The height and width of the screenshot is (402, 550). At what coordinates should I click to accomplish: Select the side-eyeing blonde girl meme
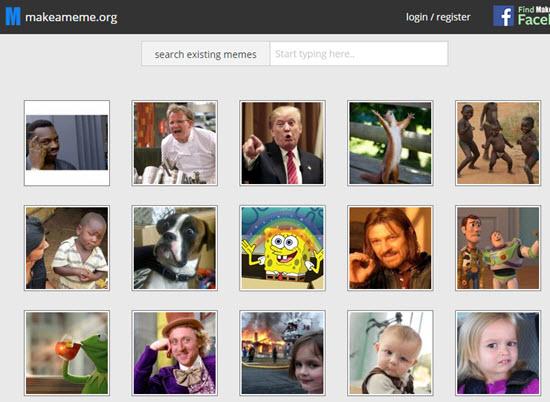click(x=498, y=353)
